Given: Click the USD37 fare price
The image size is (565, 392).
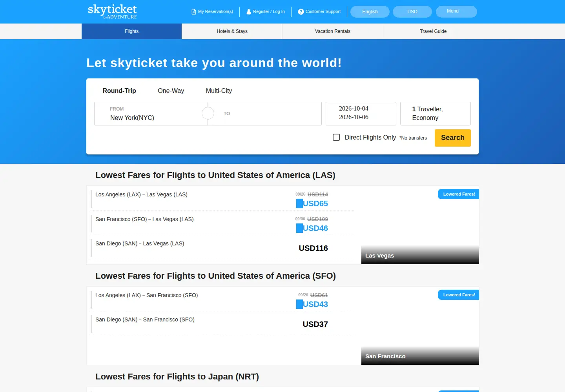Looking at the screenshot, I should [x=315, y=324].
